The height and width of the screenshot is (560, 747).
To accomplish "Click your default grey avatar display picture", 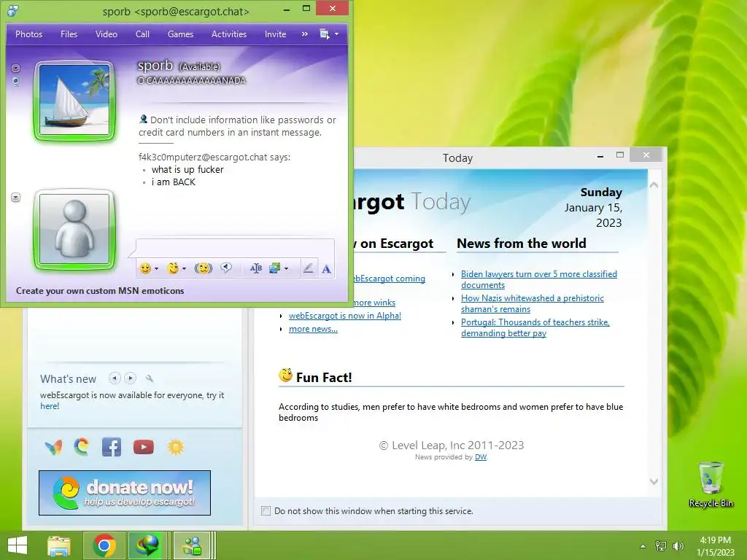I will pyautogui.click(x=74, y=229).
